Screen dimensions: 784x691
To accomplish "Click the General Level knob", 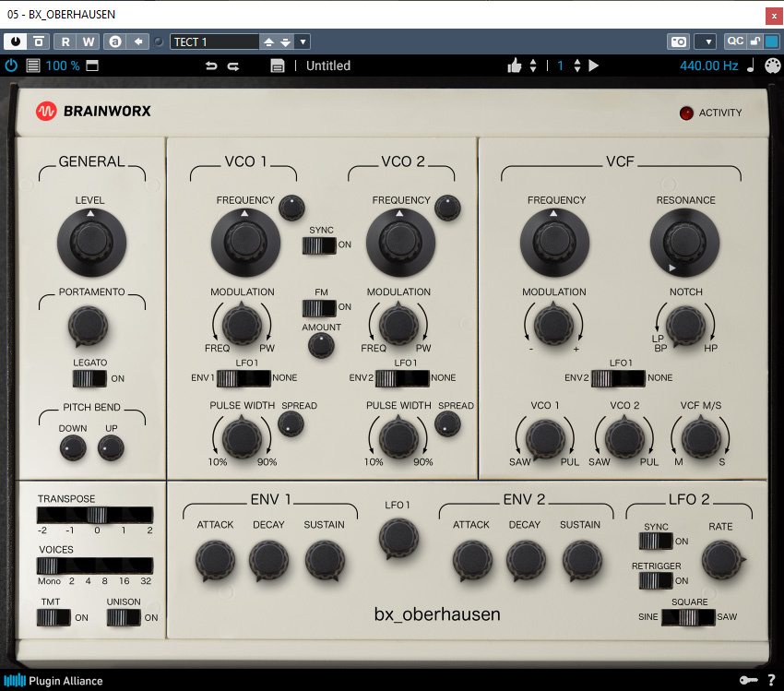I will point(91,243).
